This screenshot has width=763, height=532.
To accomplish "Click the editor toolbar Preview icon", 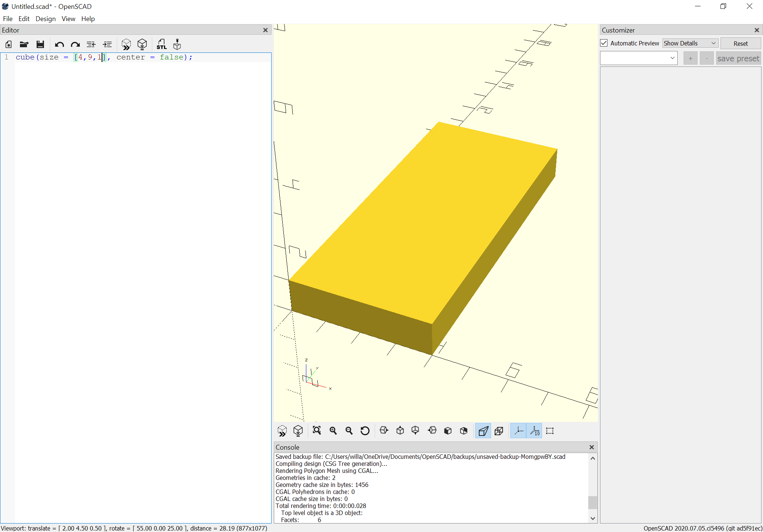I will [x=126, y=44].
